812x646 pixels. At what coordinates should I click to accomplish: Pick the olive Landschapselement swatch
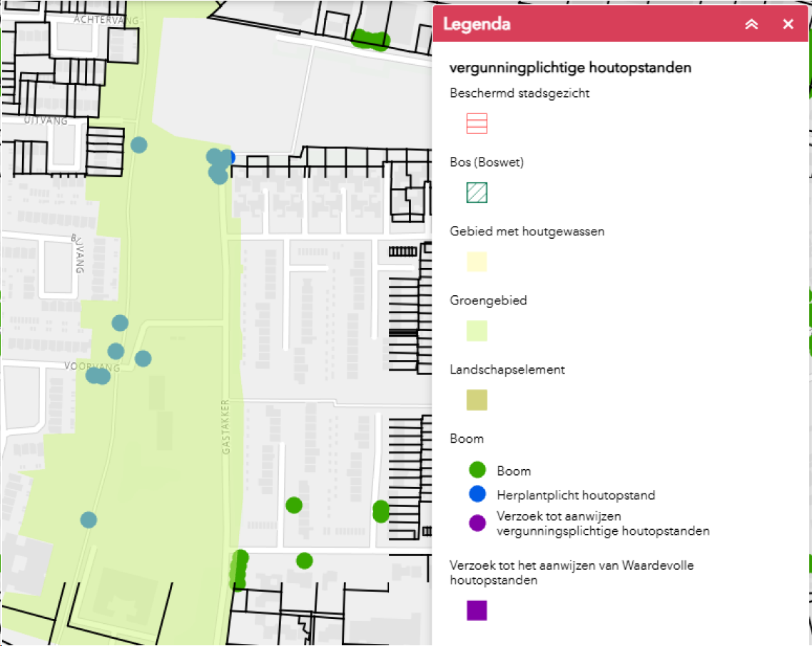(x=477, y=400)
